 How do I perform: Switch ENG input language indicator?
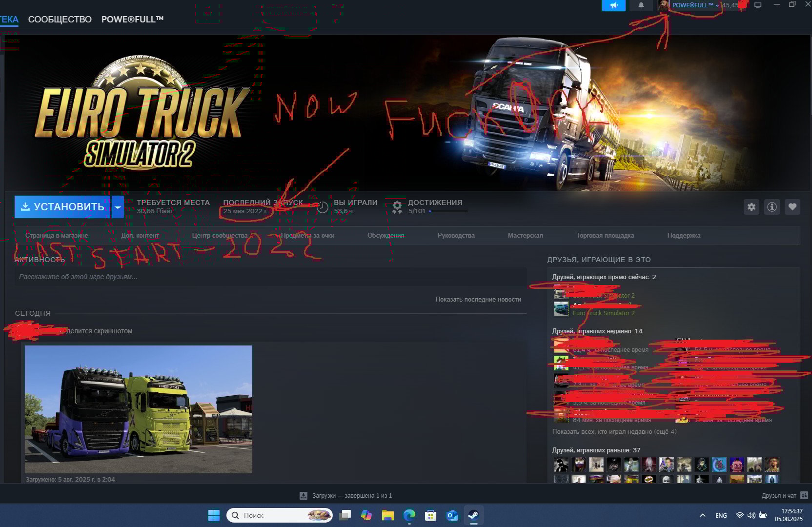pyautogui.click(x=721, y=515)
